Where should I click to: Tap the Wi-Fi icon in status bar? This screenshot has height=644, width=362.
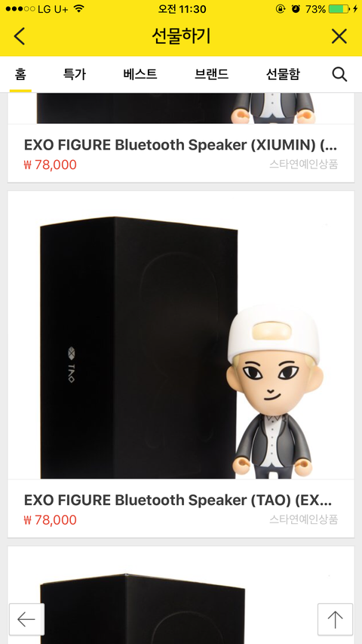click(79, 8)
